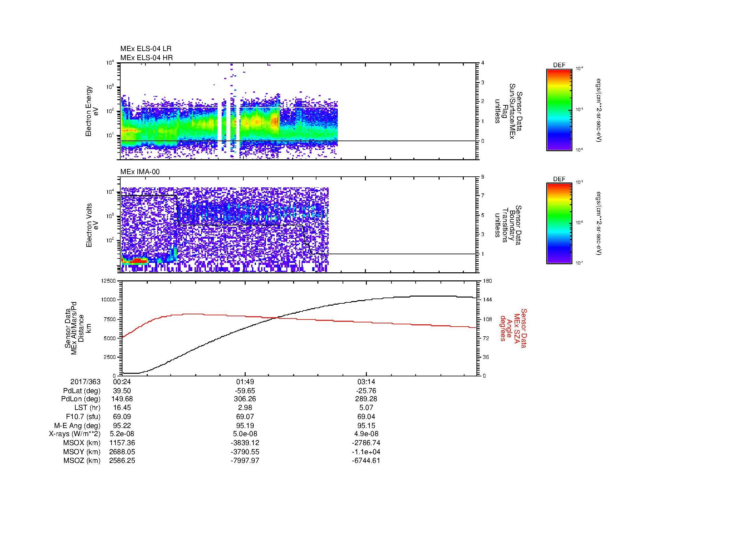Click the MSOY value -1.1e+04
The image size is (756, 534).
[x=366, y=452]
